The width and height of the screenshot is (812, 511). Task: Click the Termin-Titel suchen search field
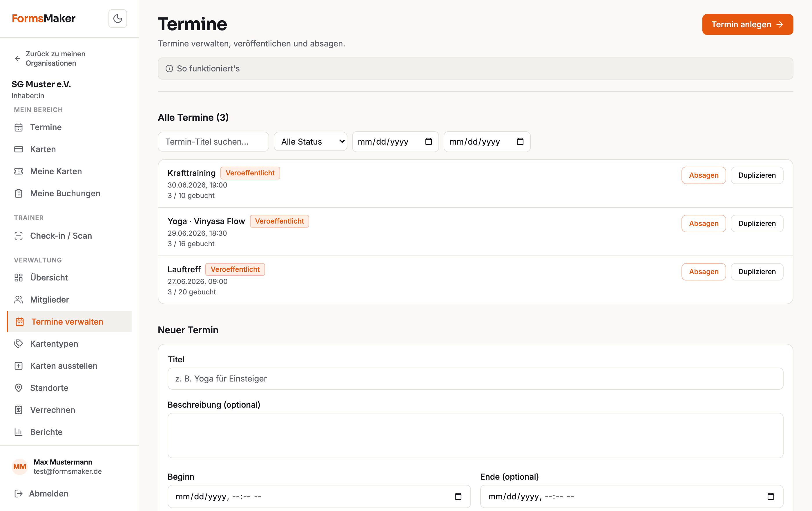(213, 142)
